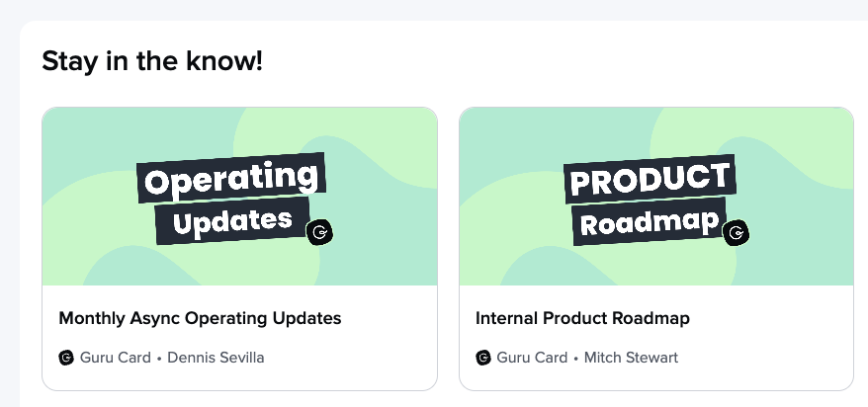
Task: Open Monthly Async Operating Updates title
Action: [200, 318]
